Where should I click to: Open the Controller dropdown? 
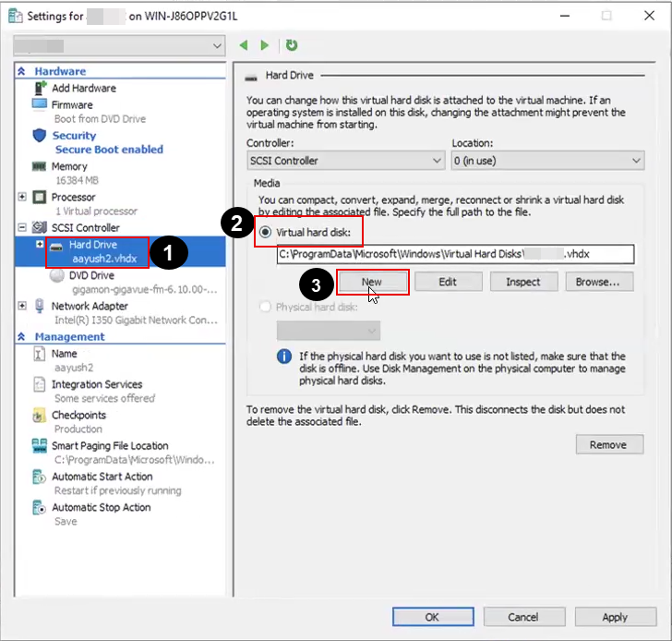click(345, 161)
